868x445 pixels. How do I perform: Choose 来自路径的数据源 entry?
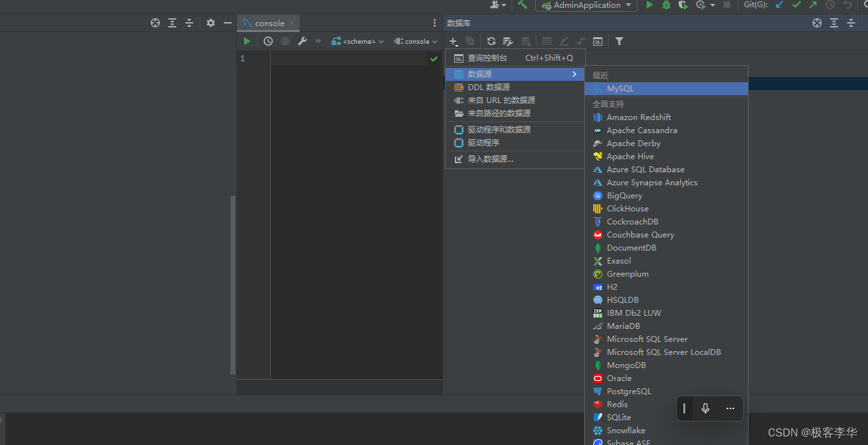[x=516, y=114]
